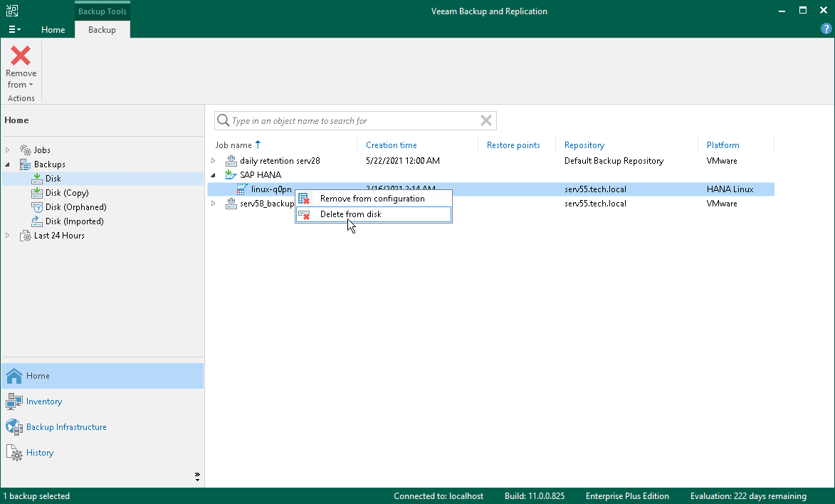Click the Disk (Imported) icon
This screenshot has height=504, width=835.
click(37, 221)
